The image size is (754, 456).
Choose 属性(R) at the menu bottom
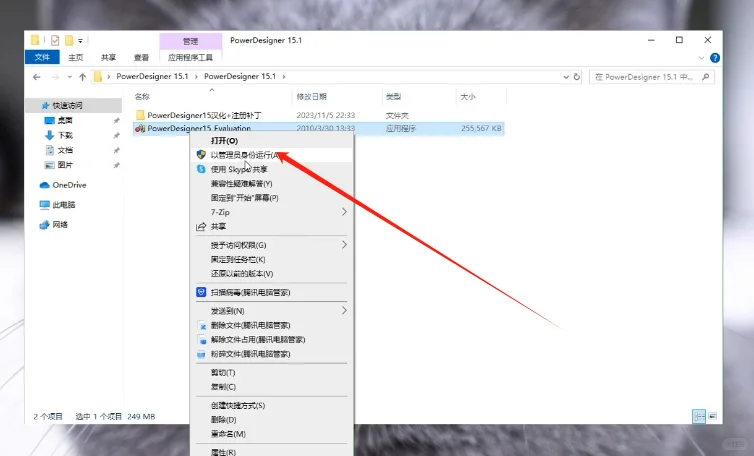[x=272, y=452]
